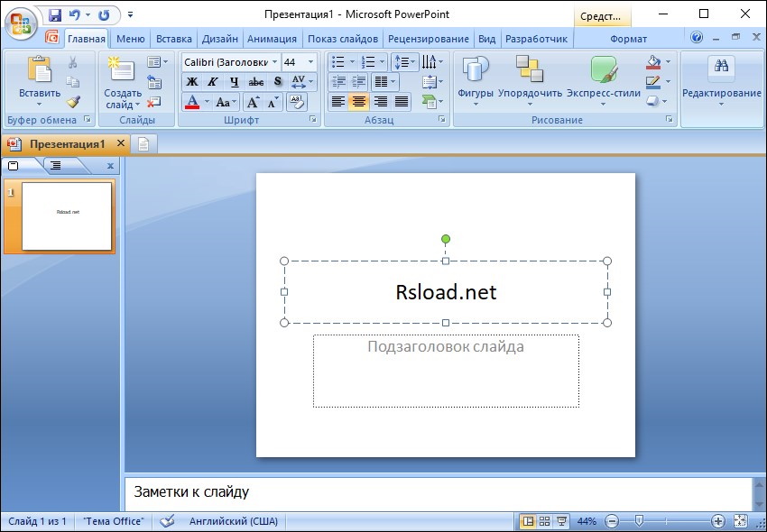
Task: Align text left in paragraph group
Action: [338, 102]
